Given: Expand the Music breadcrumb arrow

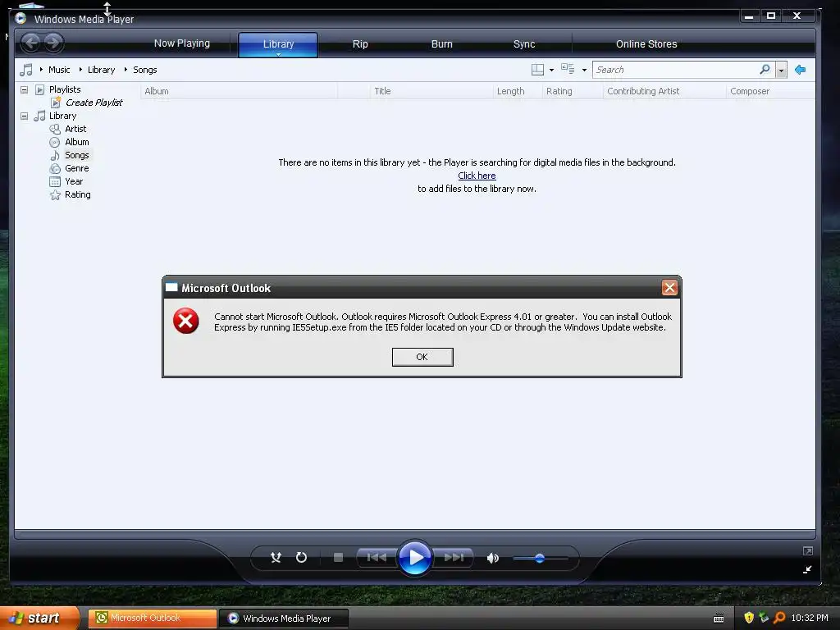Looking at the screenshot, I should (80, 69).
